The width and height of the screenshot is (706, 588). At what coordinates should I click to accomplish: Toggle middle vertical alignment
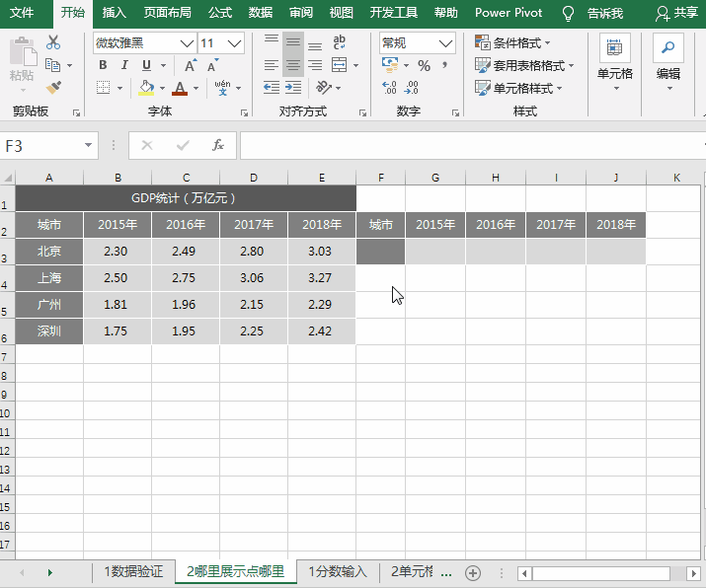pyautogui.click(x=293, y=42)
